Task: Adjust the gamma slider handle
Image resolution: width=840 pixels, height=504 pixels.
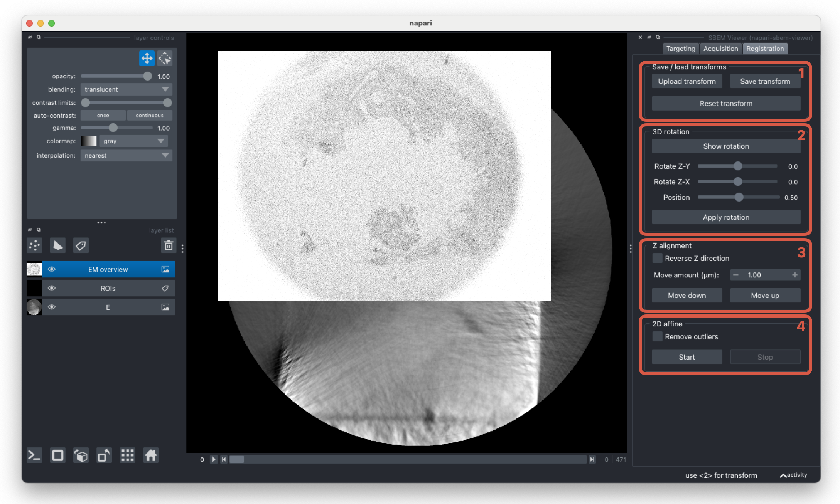Action: [x=113, y=128]
